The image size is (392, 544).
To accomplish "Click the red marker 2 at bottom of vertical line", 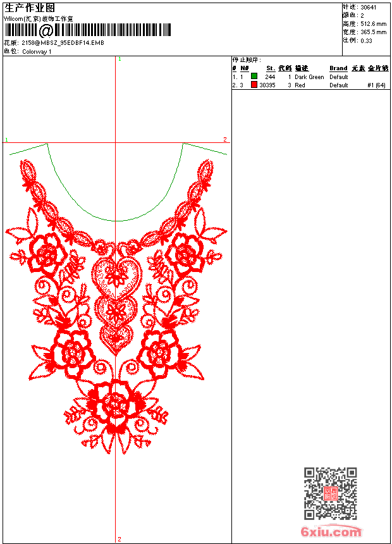I will coord(119,539).
